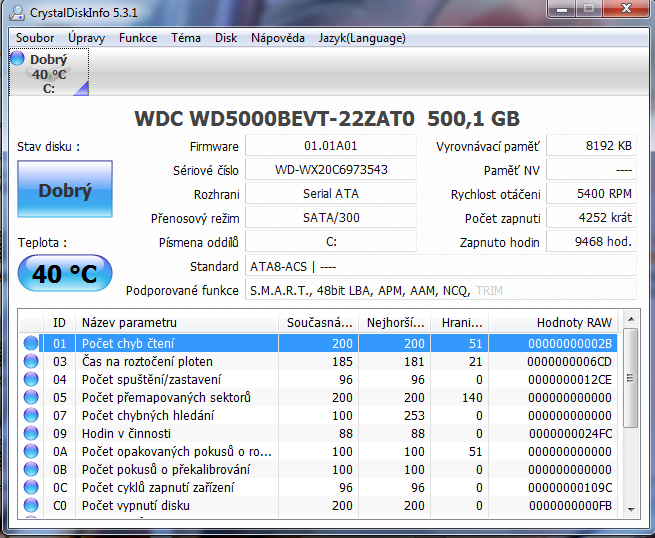Click the CrystalDiskInfo title bar app icon
Screen dimensions: 655x538
(17, 13)
